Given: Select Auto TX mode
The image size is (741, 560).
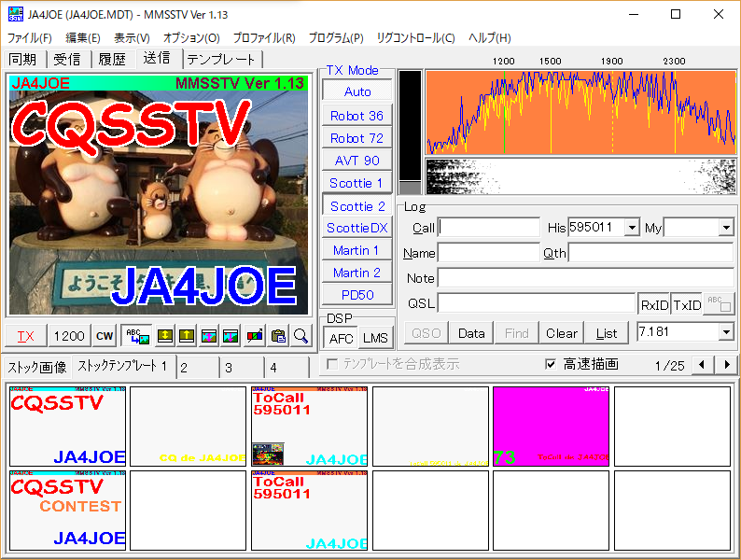Looking at the screenshot, I should pyautogui.click(x=357, y=91).
